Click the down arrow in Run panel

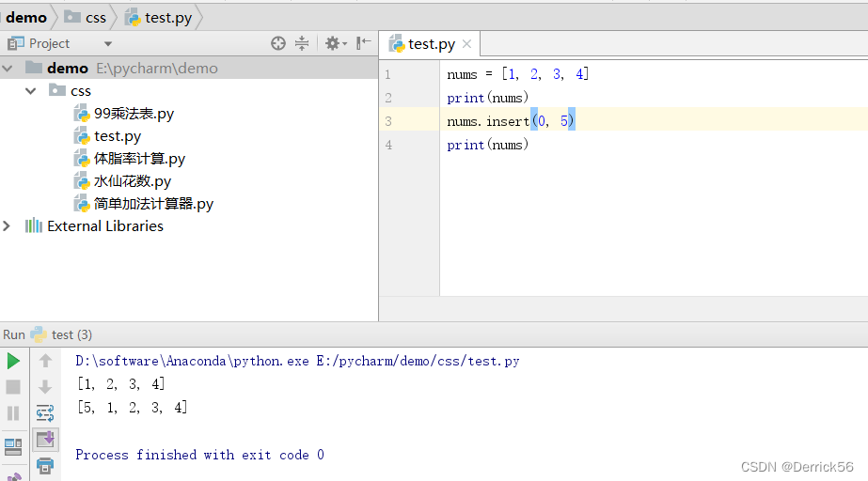tap(45, 387)
